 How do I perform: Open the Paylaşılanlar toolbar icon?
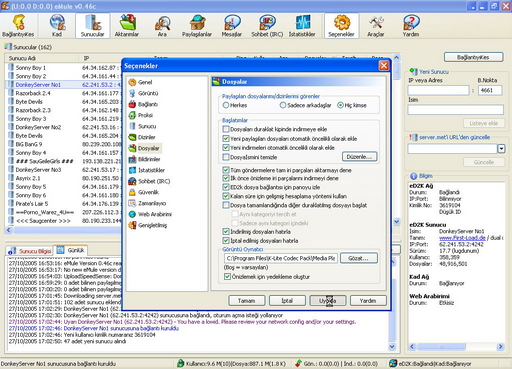(x=197, y=26)
